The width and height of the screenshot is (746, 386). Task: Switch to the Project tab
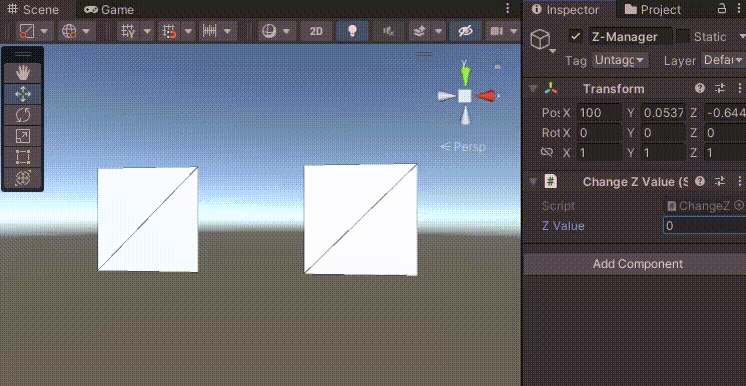tap(652, 10)
